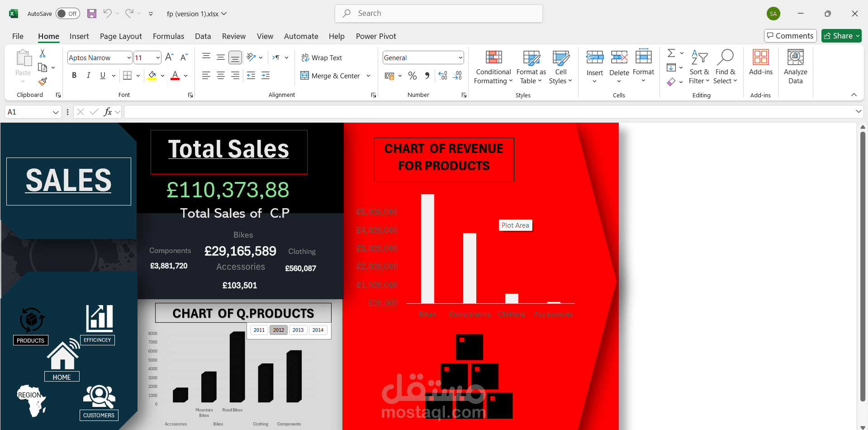Click the REGION Africa map icon
This screenshot has height=430, width=868.
[x=32, y=401]
